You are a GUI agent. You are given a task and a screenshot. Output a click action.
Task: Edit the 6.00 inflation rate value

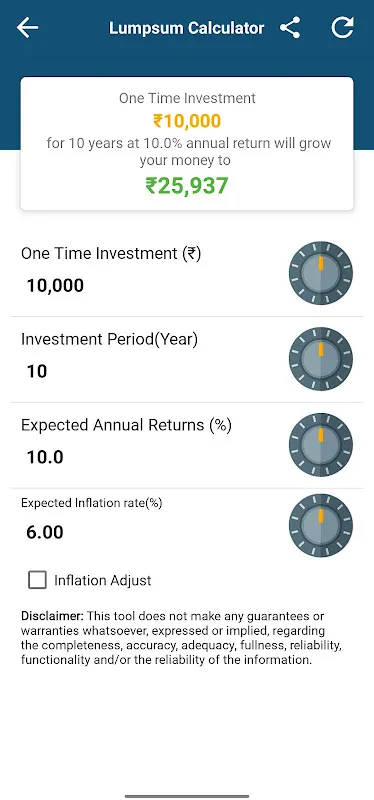(45, 533)
